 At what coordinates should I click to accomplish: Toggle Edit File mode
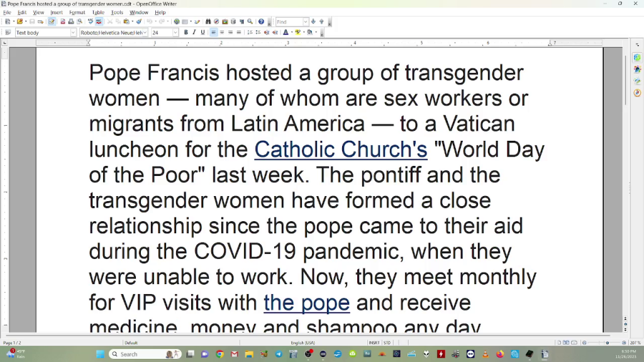tap(52, 22)
